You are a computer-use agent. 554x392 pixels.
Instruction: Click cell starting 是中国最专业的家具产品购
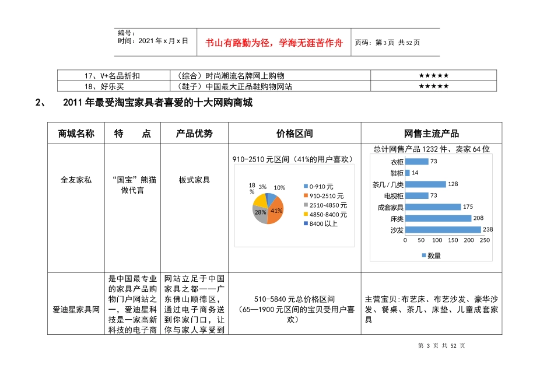click(x=132, y=304)
